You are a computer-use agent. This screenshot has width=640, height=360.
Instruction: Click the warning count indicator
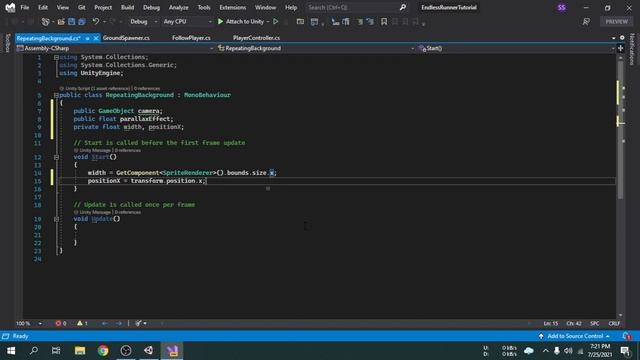[82, 323]
